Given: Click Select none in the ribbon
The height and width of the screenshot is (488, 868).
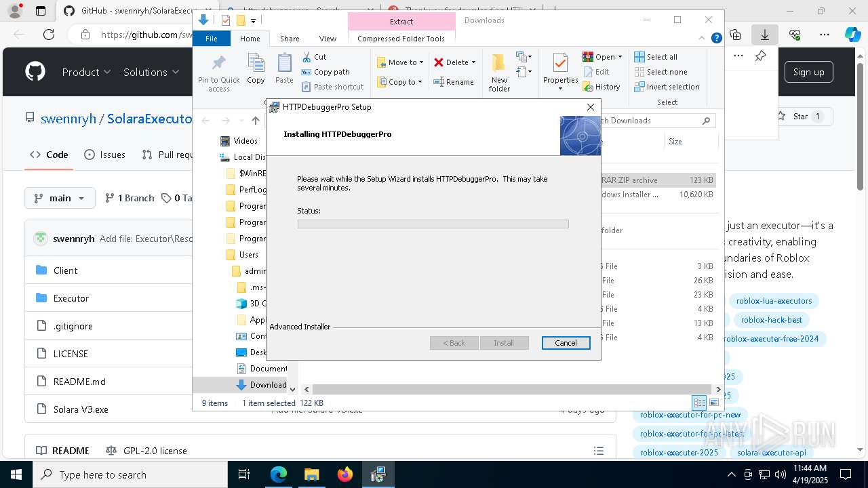Looking at the screenshot, I should click(x=660, y=72).
